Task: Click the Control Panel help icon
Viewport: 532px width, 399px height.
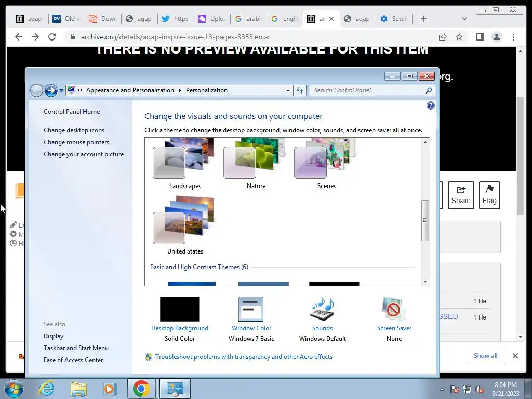Action: (x=431, y=105)
